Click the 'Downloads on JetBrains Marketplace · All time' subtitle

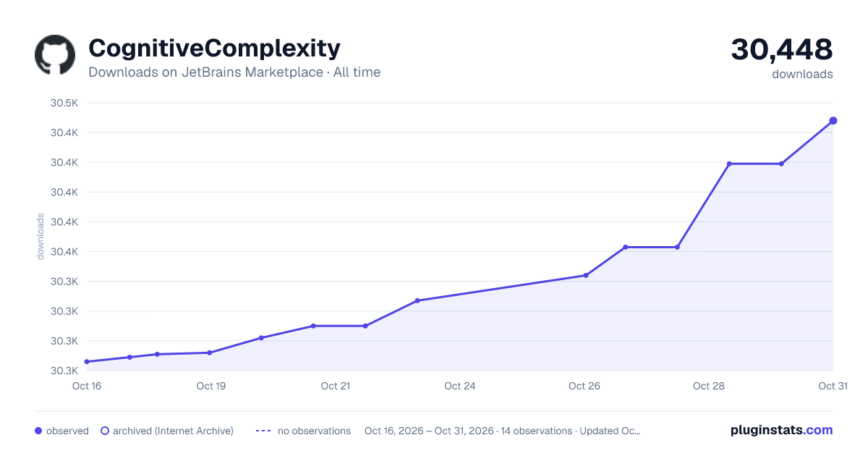(234, 72)
